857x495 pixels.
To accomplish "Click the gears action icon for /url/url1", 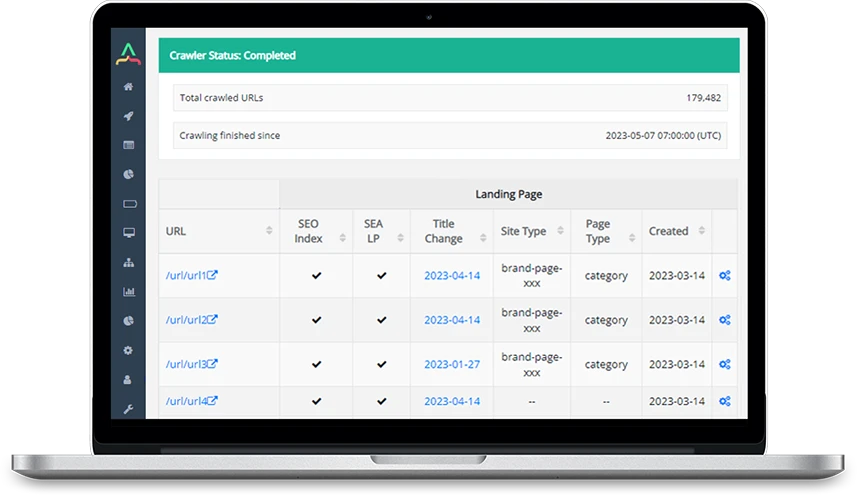I will click(x=725, y=276).
